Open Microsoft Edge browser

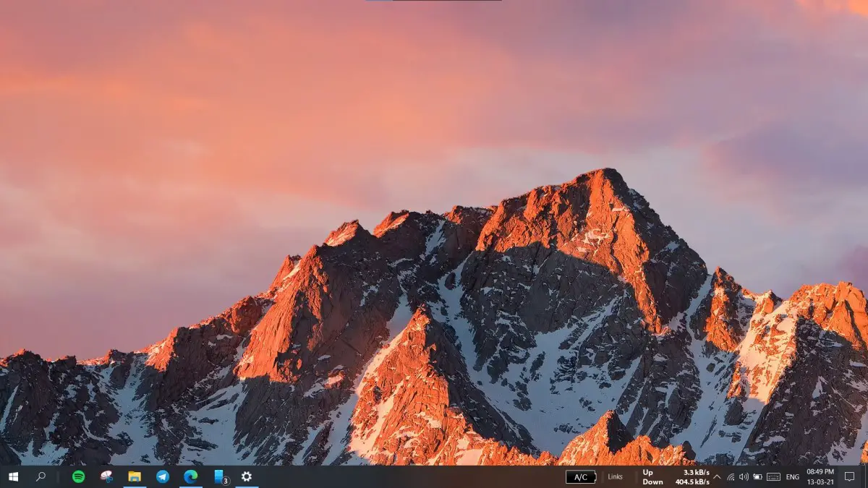coord(190,476)
